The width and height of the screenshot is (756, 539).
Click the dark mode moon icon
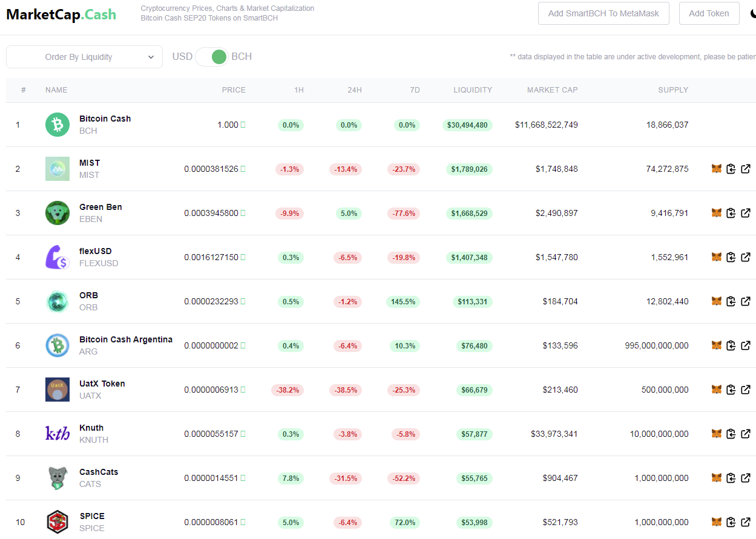[x=753, y=13]
